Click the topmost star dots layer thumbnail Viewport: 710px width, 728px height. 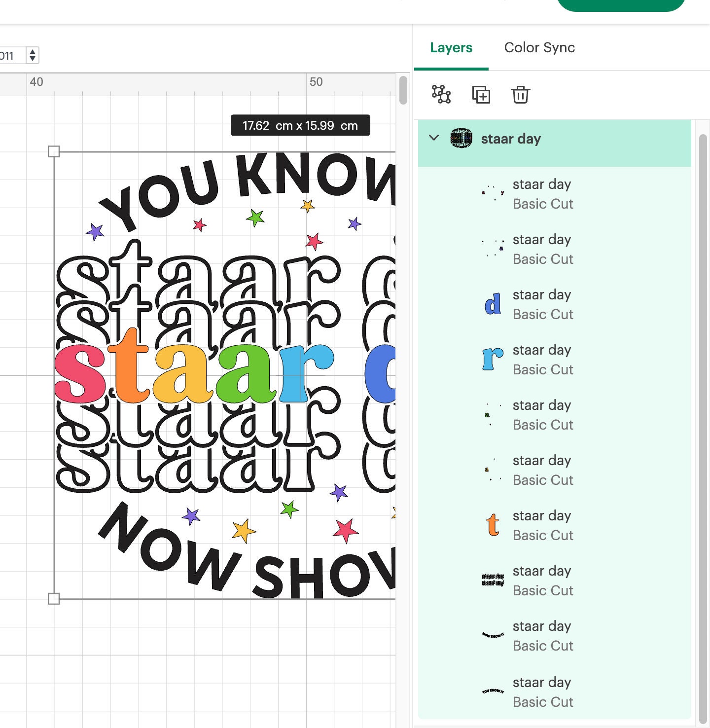[x=492, y=194]
